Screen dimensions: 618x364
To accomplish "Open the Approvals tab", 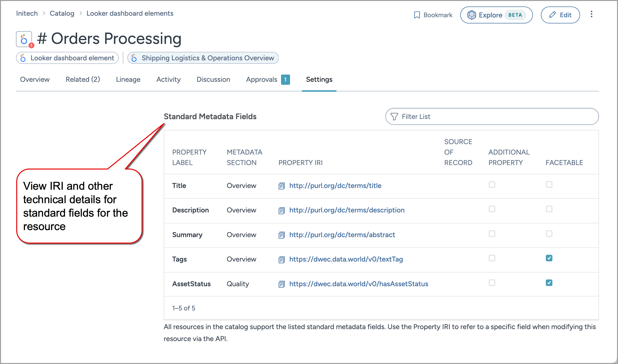I will pyautogui.click(x=262, y=80).
